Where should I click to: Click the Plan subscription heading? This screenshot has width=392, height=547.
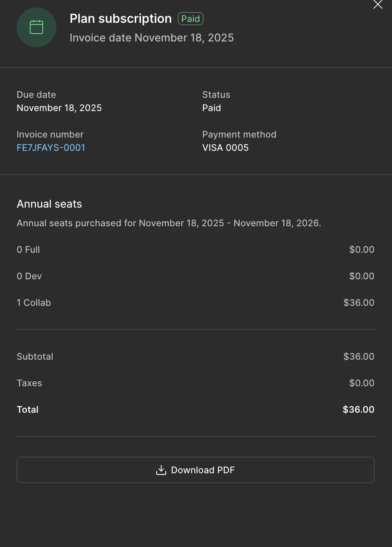(121, 19)
